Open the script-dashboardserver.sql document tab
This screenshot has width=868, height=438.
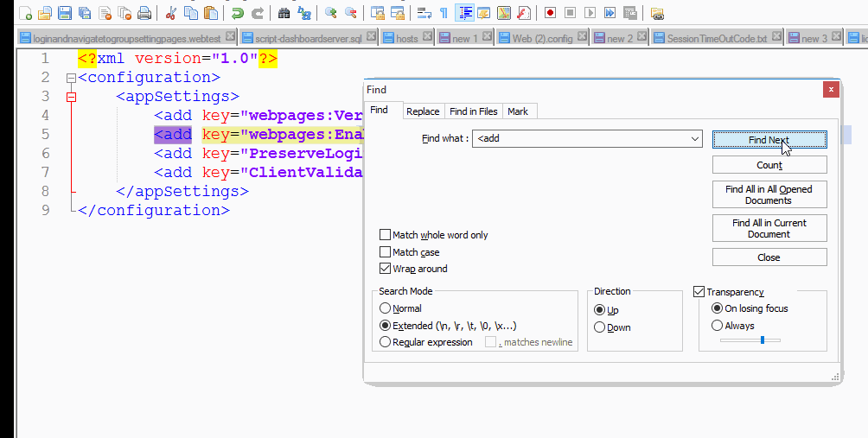pyautogui.click(x=309, y=39)
